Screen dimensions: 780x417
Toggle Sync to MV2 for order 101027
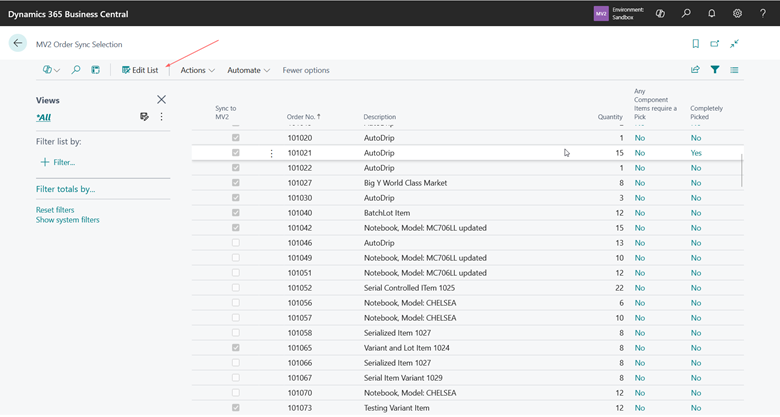pyautogui.click(x=236, y=183)
